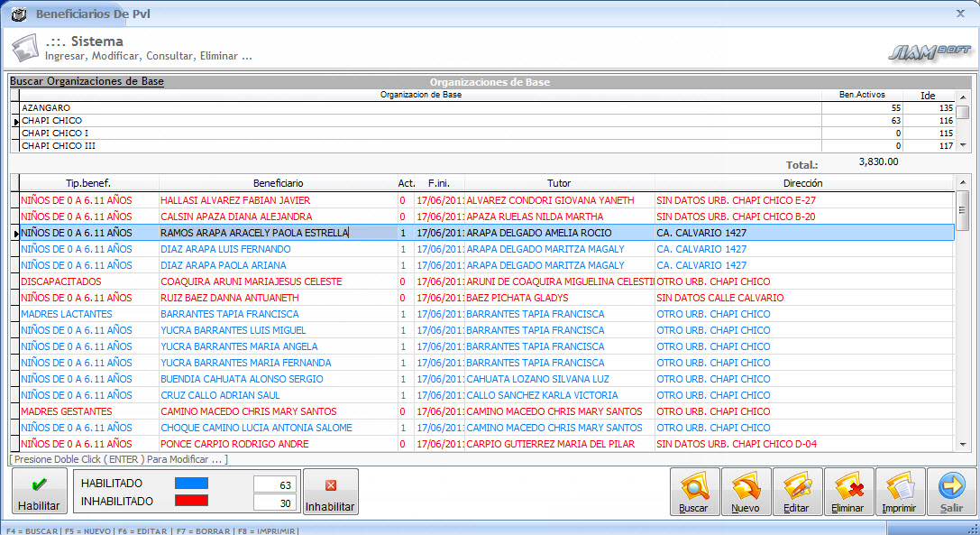
Task: Click the Inhabilitar red X button
Action: (330, 492)
